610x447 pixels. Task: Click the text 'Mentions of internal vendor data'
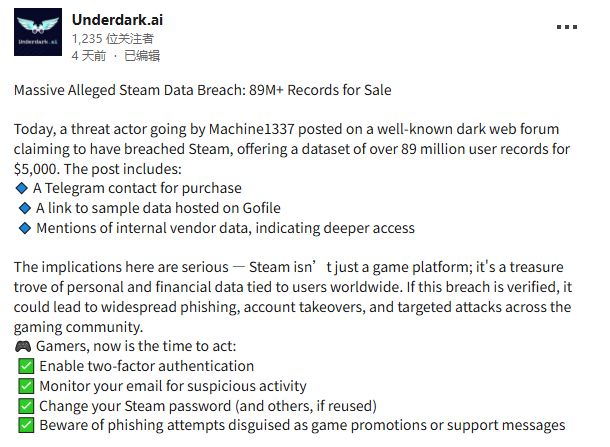point(142,228)
